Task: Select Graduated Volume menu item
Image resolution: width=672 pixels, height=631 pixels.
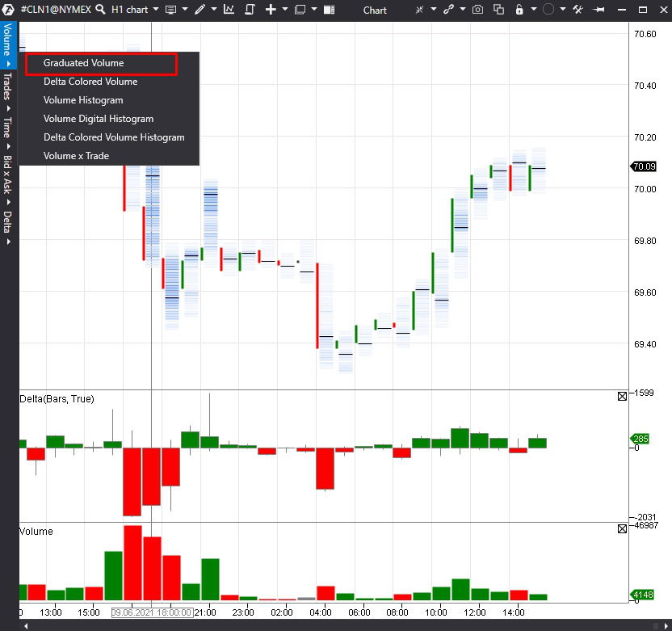Action: 84,63
